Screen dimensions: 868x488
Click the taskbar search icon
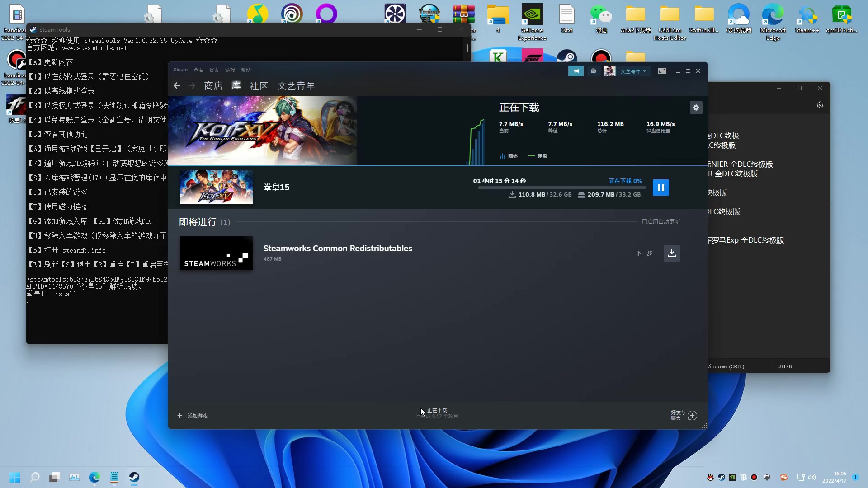tap(35, 477)
